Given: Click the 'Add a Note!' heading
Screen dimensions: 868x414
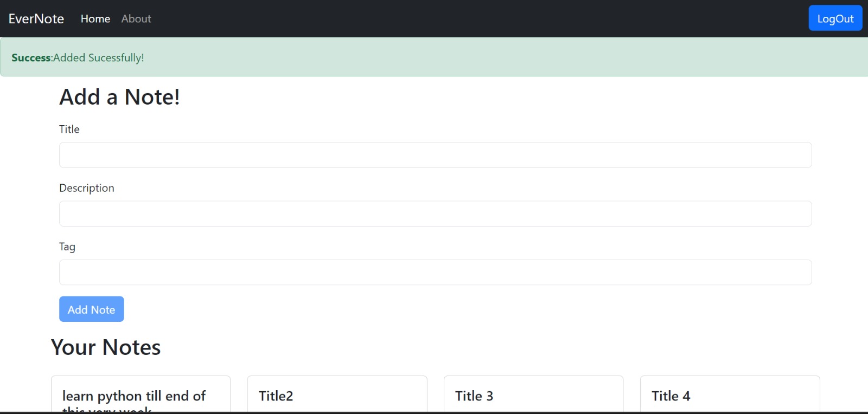Looking at the screenshot, I should point(119,97).
